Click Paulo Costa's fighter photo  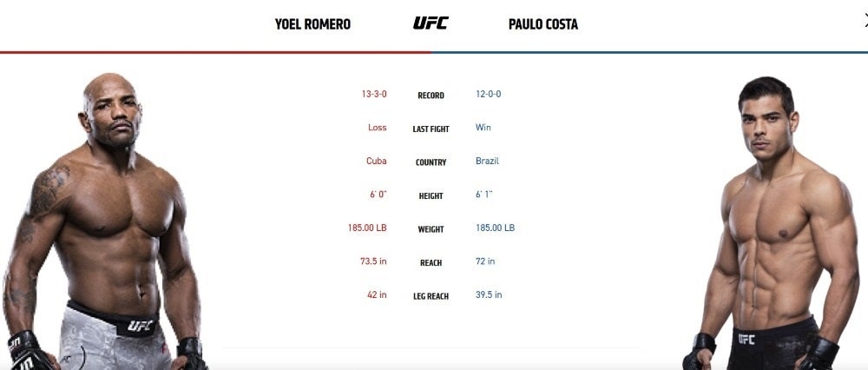(x=772, y=223)
